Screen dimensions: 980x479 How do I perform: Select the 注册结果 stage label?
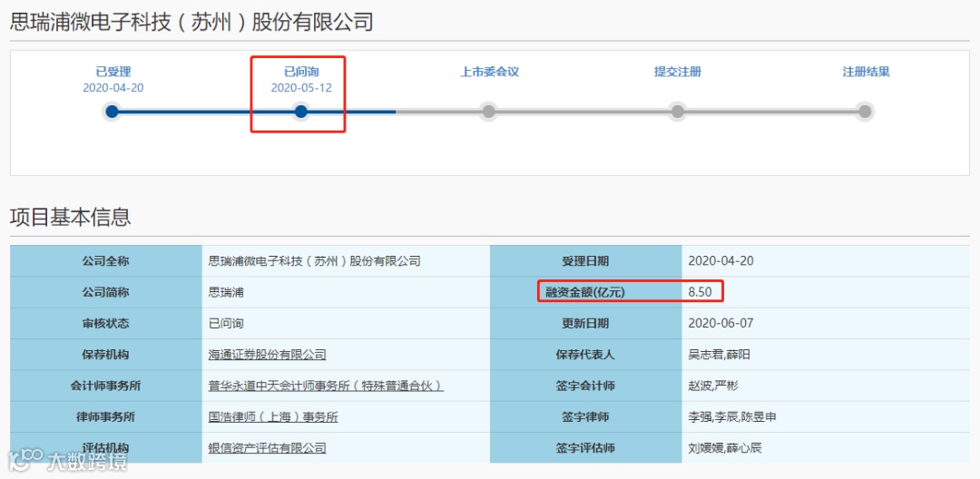click(866, 72)
